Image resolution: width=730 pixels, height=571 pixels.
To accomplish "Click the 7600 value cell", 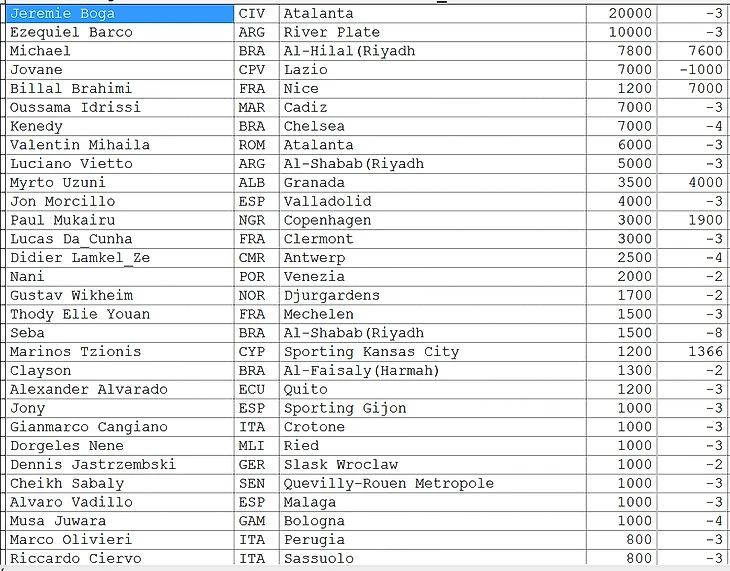I will 692,51.
